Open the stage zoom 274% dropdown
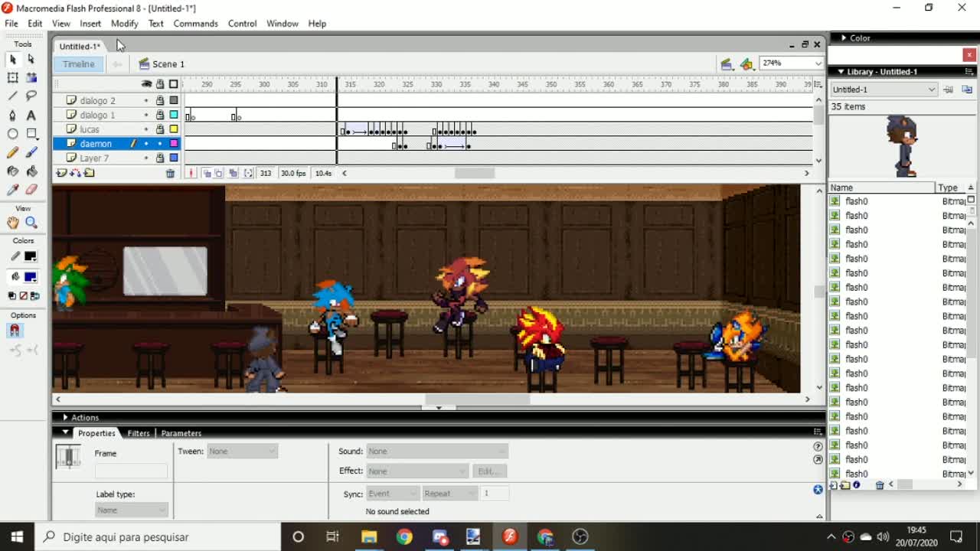Screen dimensions: 980x551 [x=818, y=63]
